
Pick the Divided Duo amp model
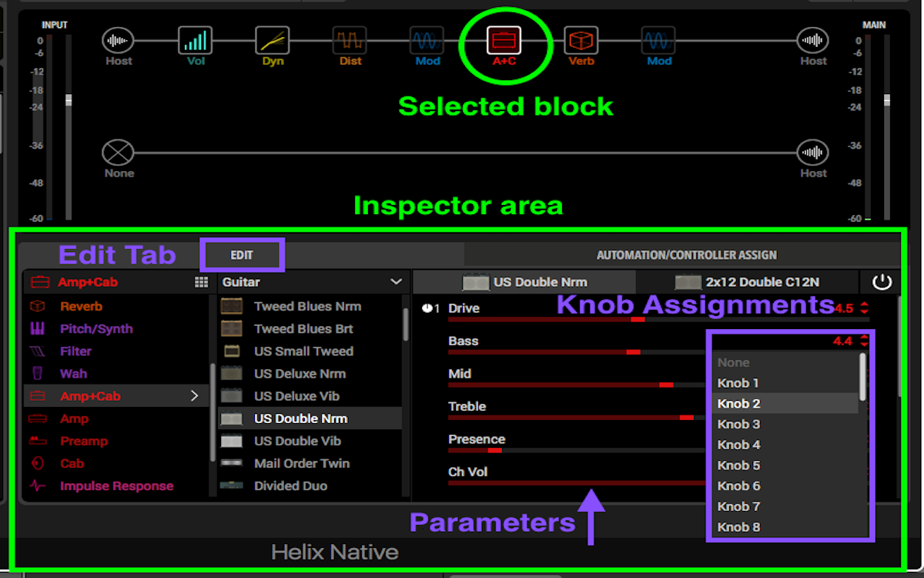click(310, 486)
